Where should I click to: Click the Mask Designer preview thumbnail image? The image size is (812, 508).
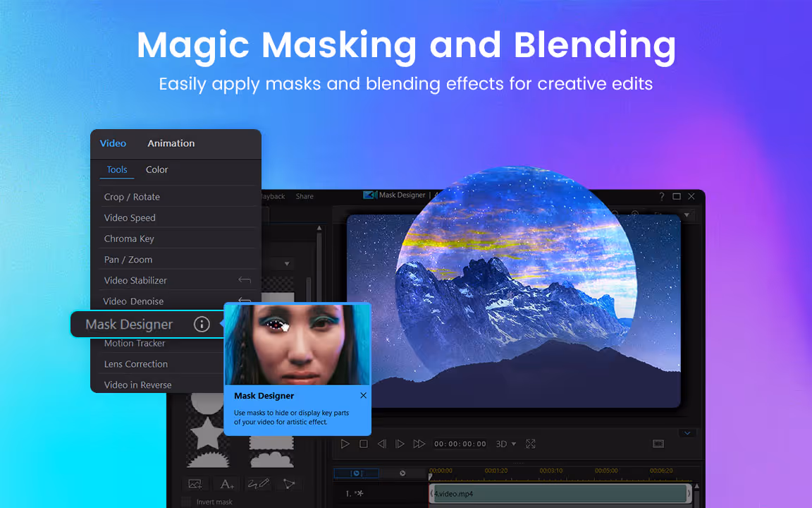(297, 345)
